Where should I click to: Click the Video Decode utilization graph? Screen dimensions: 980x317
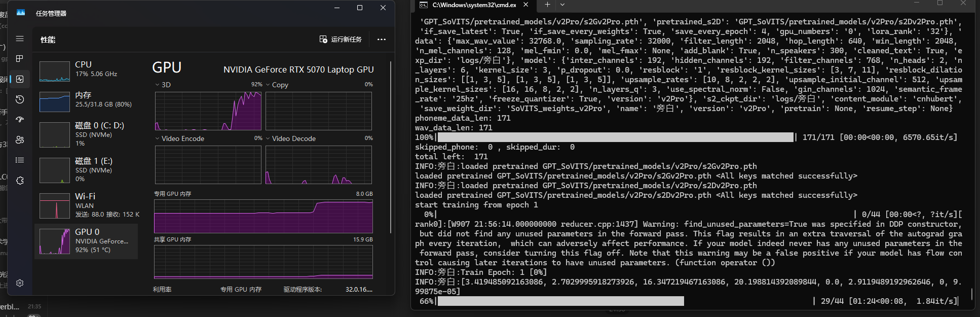(319, 165)
